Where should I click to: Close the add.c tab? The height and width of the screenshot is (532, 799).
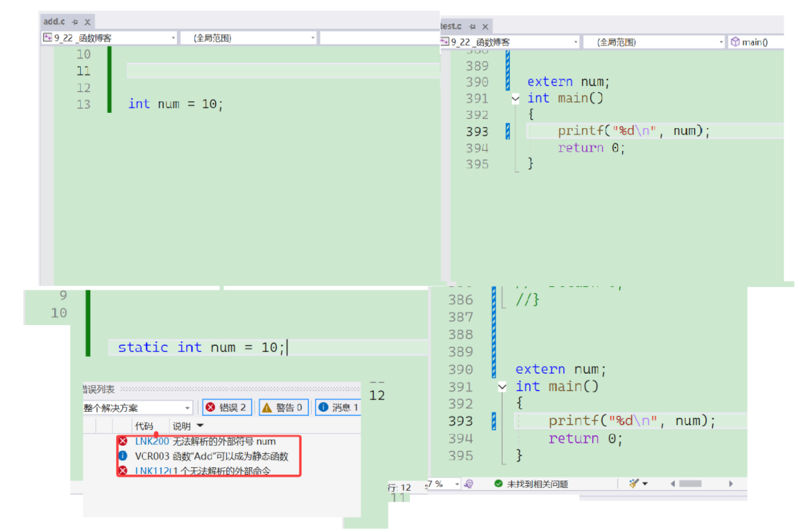point(87,22)
